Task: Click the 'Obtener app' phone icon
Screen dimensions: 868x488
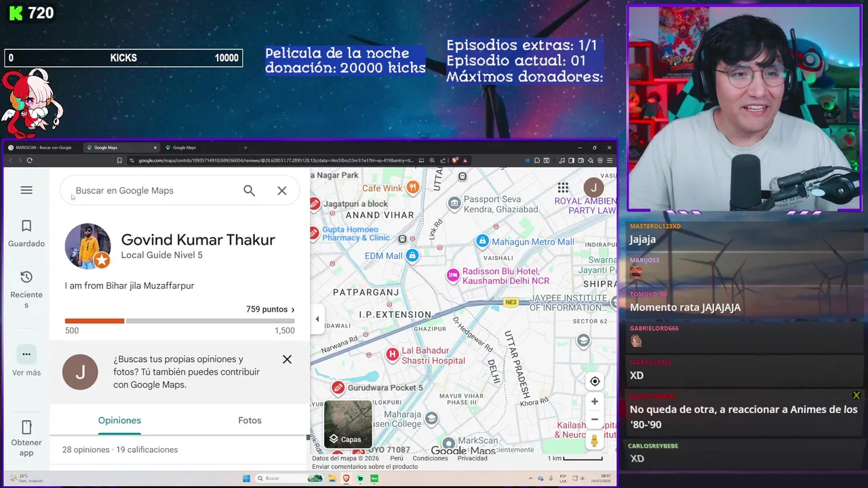Action: tap(26, 428)
